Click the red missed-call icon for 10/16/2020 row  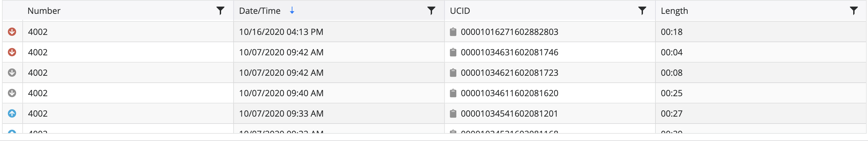point(12,32)
